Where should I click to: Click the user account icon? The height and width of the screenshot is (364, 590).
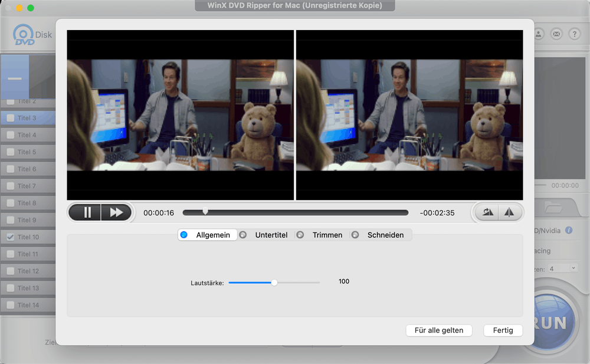539,34
